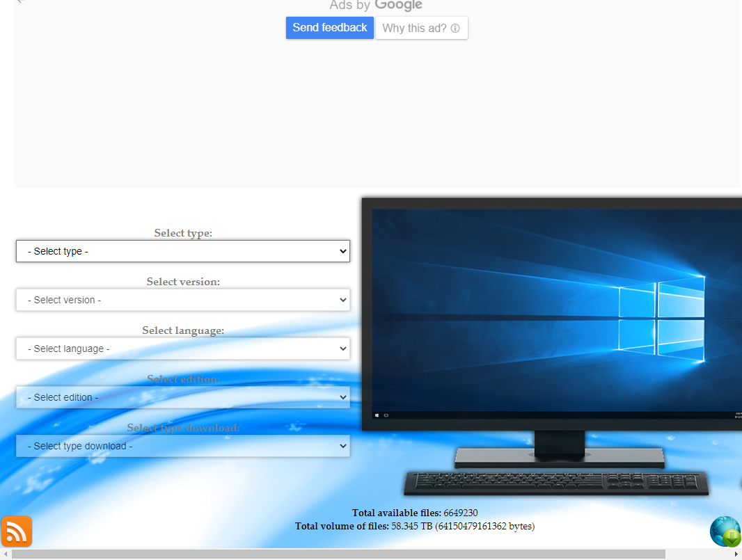Click the globe download icon
742x560 pixels.
727,531
